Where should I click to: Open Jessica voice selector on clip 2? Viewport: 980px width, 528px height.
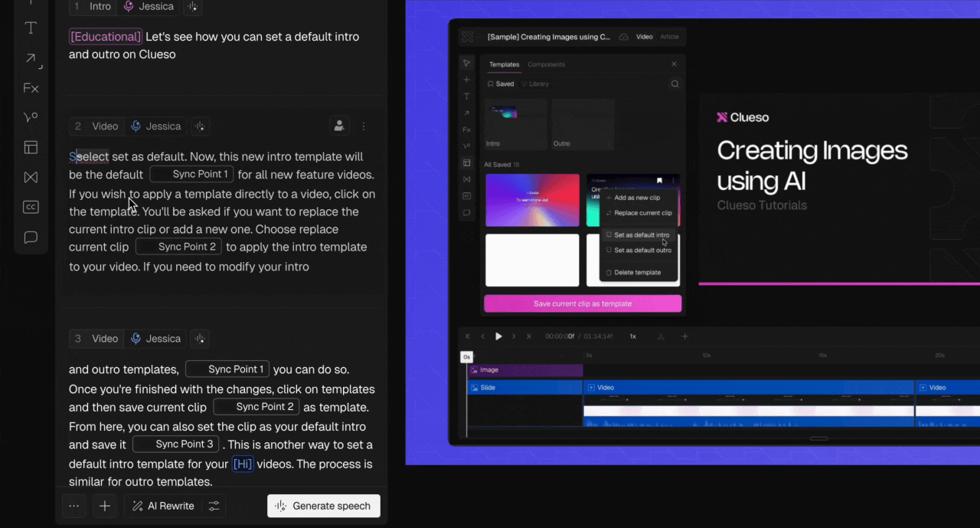click(x=155, y=126)
